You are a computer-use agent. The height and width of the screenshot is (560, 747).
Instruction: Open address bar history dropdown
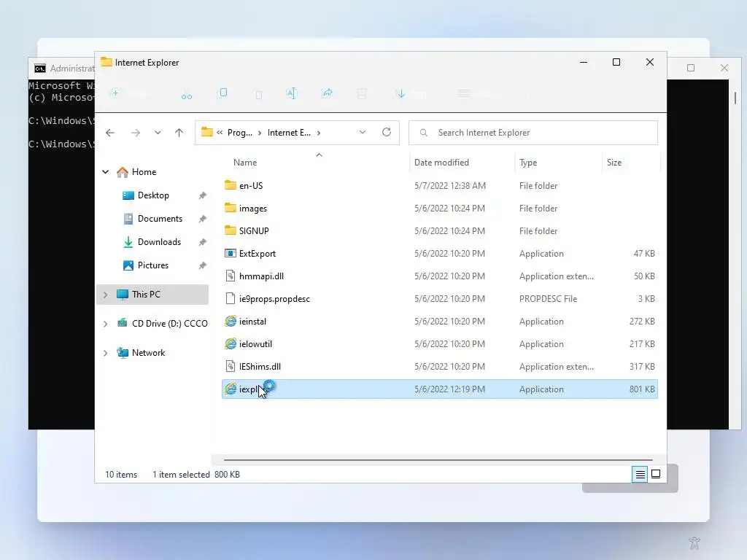coord(363,133)
